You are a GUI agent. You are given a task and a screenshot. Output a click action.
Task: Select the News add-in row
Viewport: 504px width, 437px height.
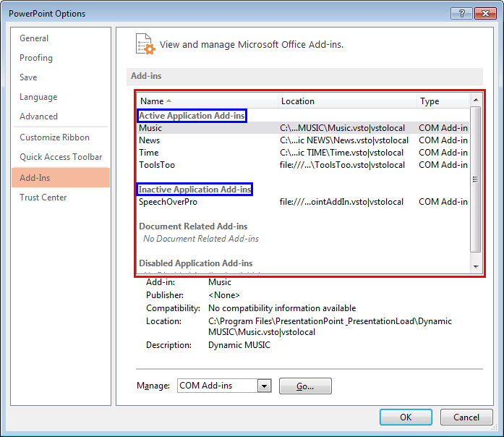(303, 140)
